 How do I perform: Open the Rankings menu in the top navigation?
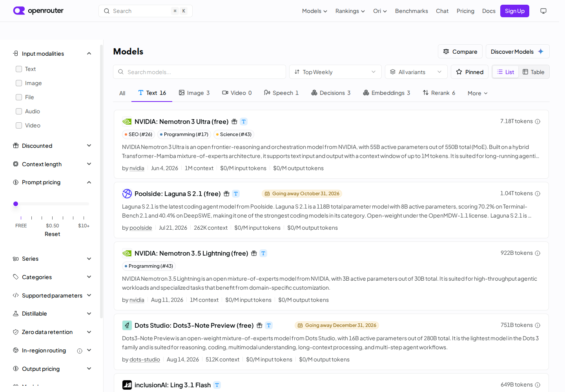350,11
